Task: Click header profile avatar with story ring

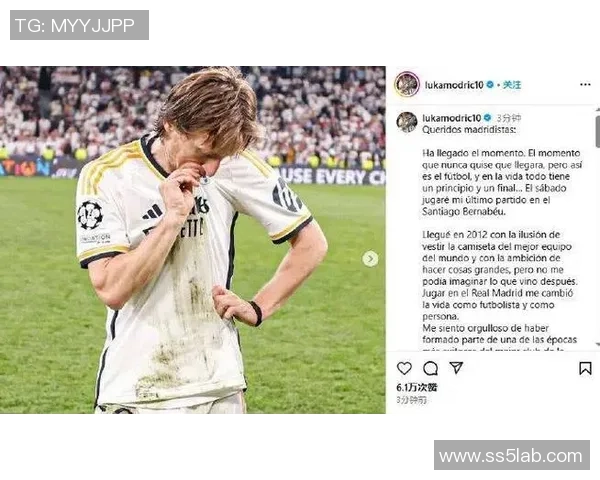Action: (x=407, y=84)
